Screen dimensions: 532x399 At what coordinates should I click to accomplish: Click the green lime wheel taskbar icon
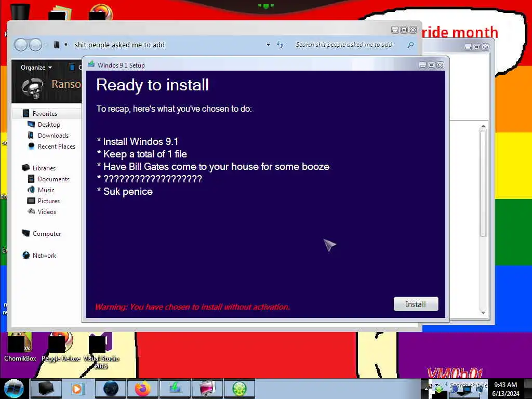[x=239, y=389]
